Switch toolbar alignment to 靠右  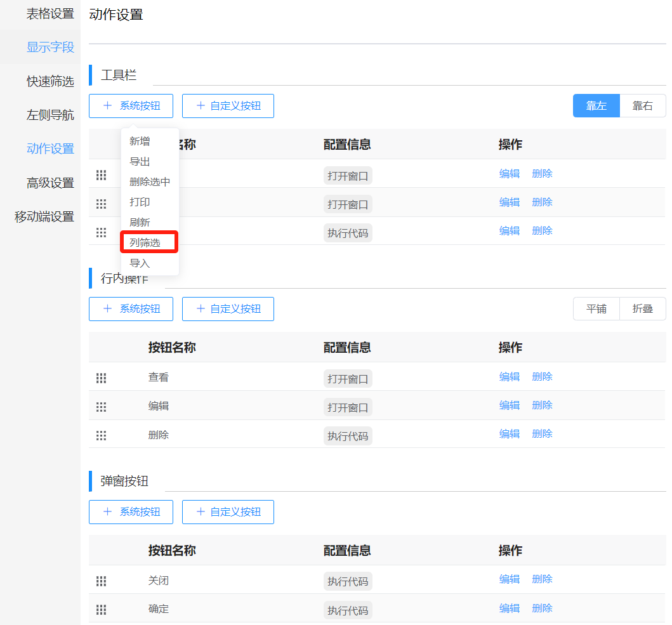tap(643, 105)
